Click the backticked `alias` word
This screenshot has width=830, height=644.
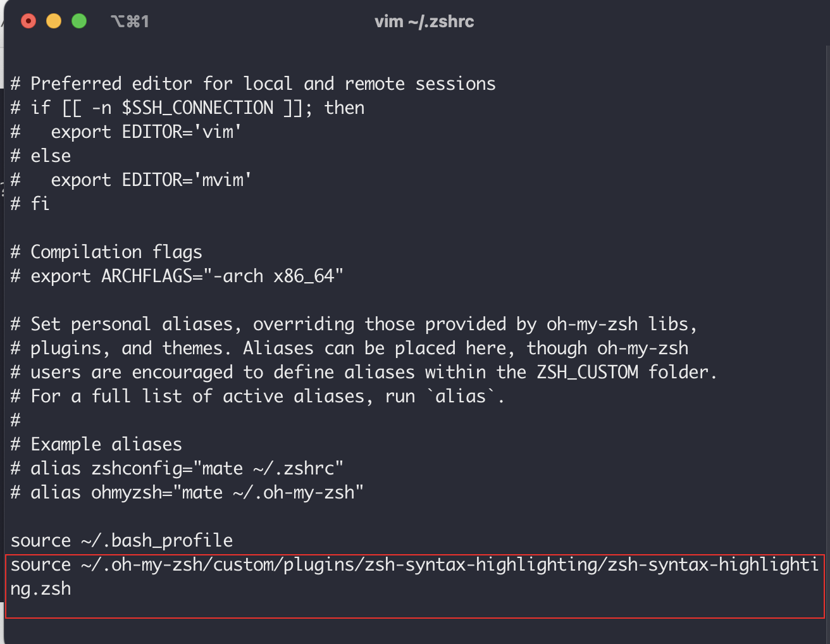coord(461,397)
